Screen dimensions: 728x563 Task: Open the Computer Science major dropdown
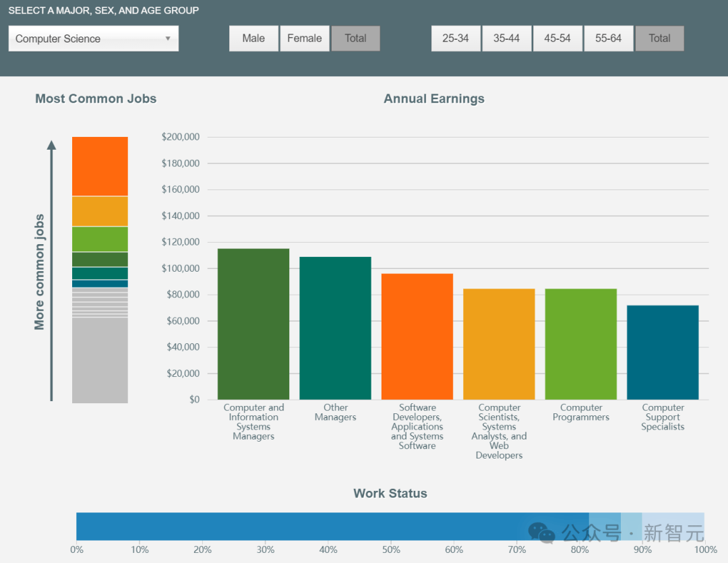click(x=93, y=38)
